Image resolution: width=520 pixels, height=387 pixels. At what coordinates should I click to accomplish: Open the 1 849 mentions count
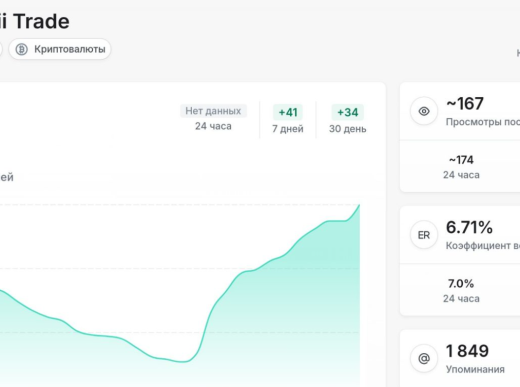pyautogui.click(x=467, y=351)
